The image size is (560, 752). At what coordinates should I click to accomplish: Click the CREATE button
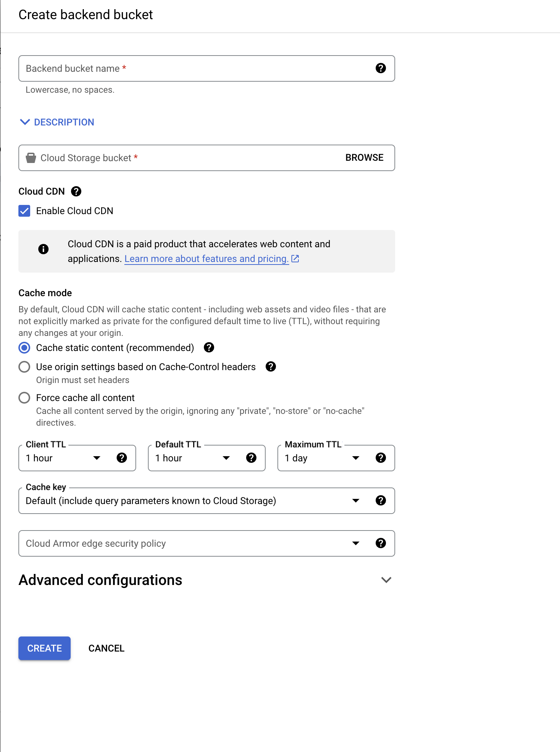(x=45, y=648)
